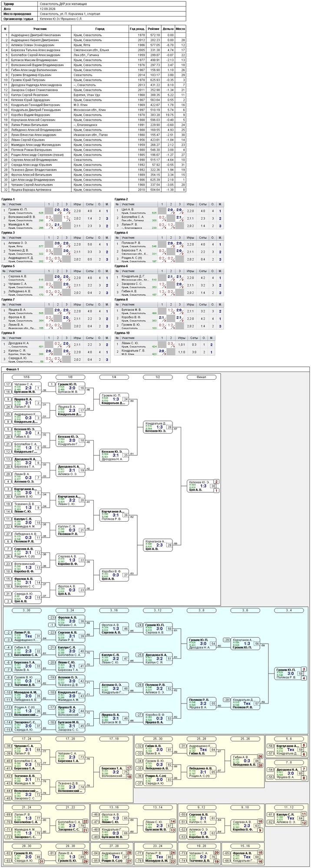Select 'Кетежев Юрий Эдуардович' in the participant table
The width and height of the screenshot is (311, 868).
coord(31,100)
